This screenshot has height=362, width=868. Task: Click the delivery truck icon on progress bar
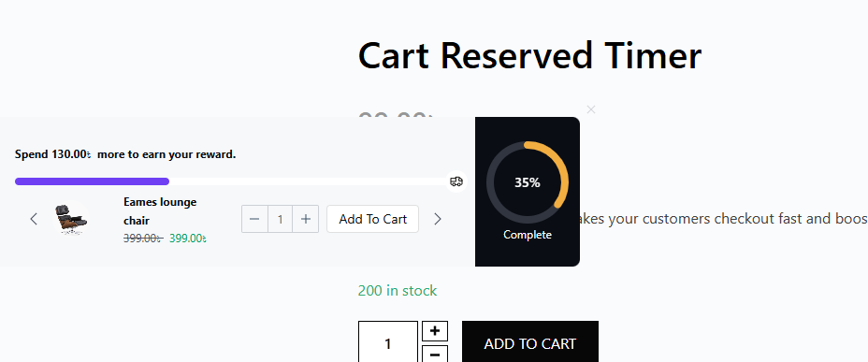point(456,181)
